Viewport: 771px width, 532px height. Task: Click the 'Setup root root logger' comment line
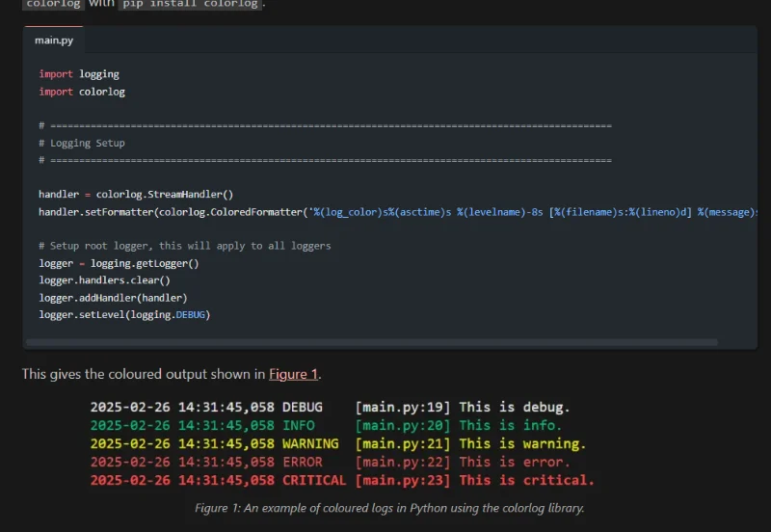pos(185,246)
